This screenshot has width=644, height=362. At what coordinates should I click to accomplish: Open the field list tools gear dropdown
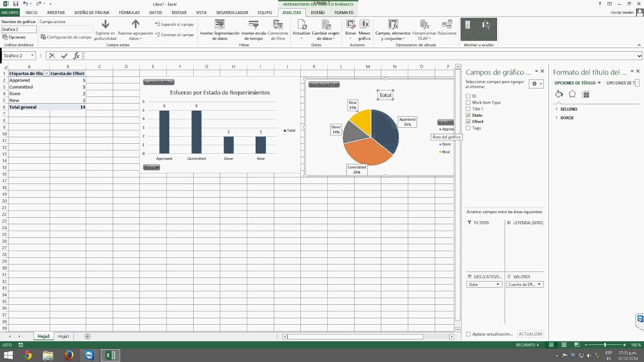(x=536, y=84)
